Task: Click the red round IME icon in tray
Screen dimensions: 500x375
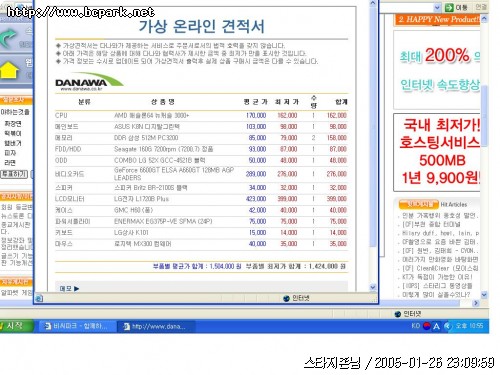Action: coord(427,326)
